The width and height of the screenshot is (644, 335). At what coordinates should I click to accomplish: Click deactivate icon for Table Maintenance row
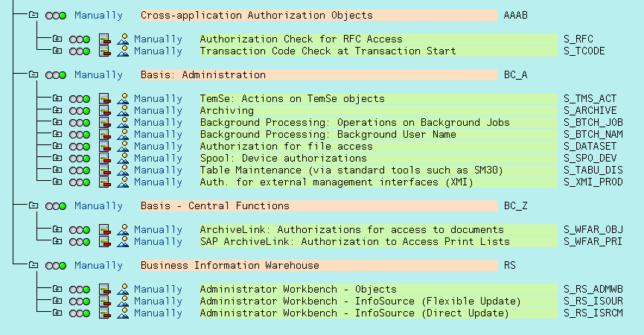(x=104, y=170)
